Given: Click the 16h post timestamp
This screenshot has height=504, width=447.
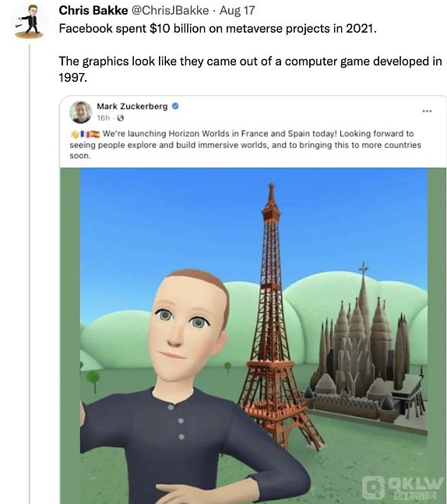Looking at the screenshot, I should (x=104, y=118).
